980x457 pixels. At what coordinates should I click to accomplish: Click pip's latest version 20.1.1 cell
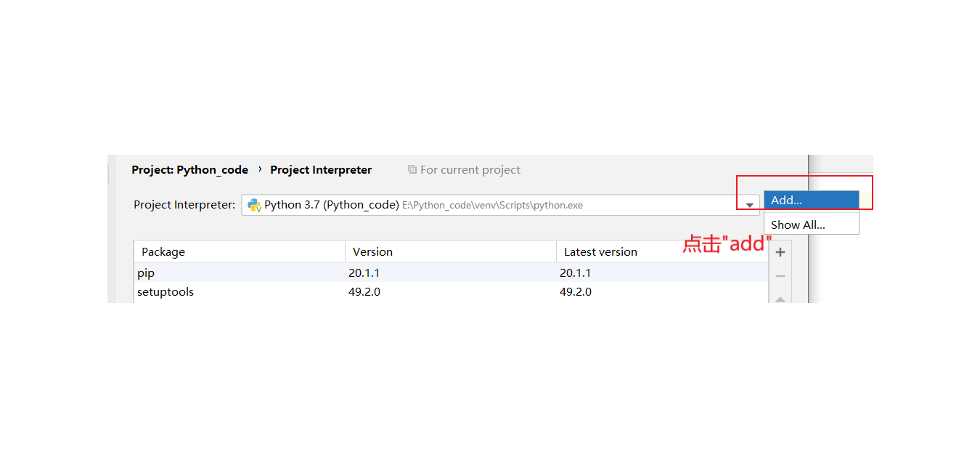(576, 273)
